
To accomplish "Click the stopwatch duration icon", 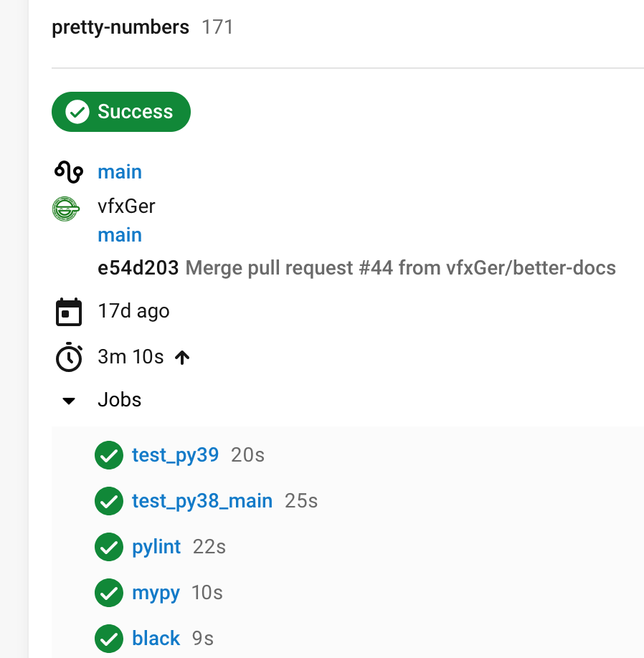I will 69,357.
